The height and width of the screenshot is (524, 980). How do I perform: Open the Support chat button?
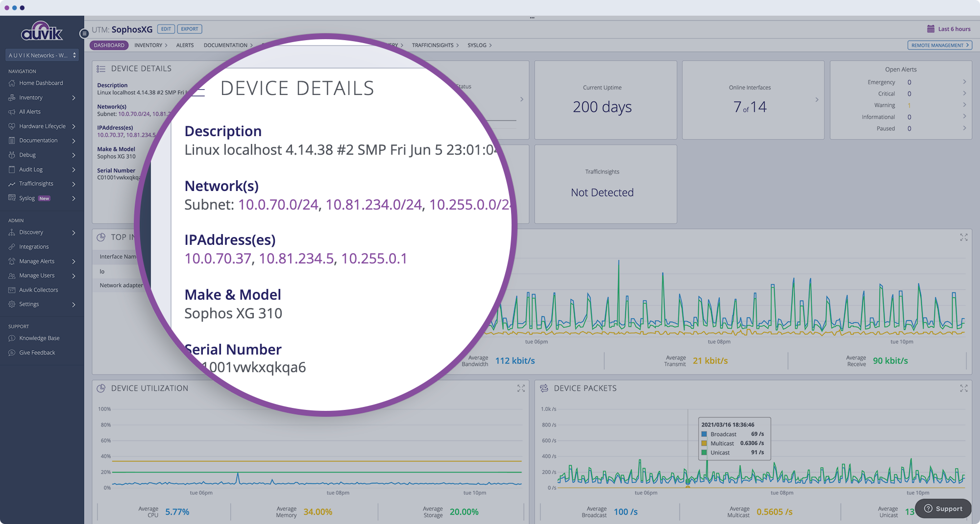tap(943, 509)
